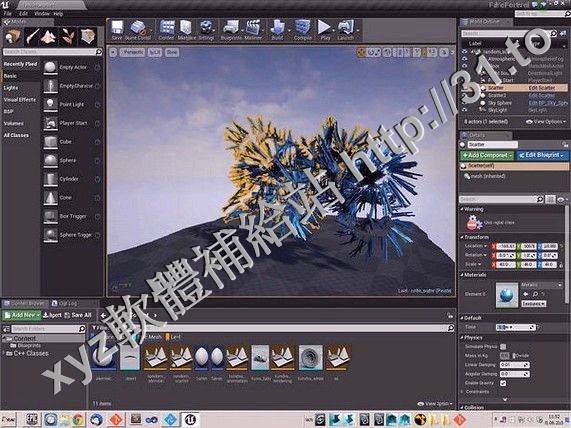Open the Blueprints toolbar icon
Viewport: 571px width, 428px height.
tap(231, 28)
